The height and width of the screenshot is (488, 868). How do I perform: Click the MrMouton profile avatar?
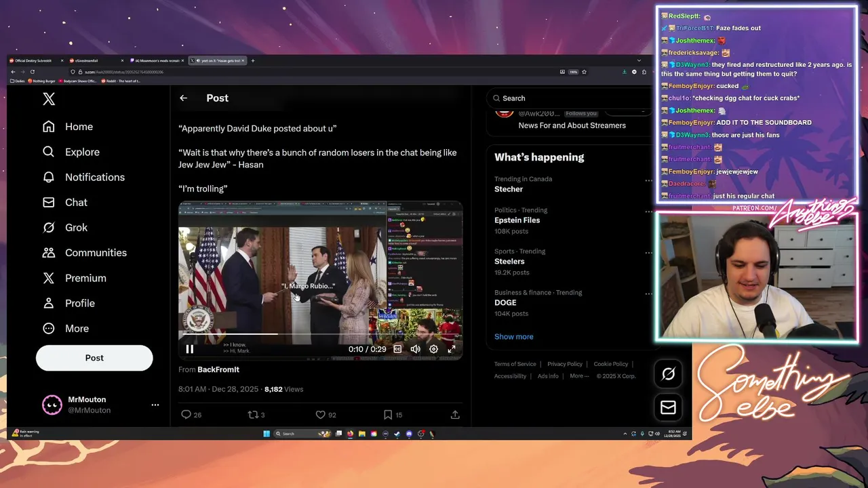point(52,405)
